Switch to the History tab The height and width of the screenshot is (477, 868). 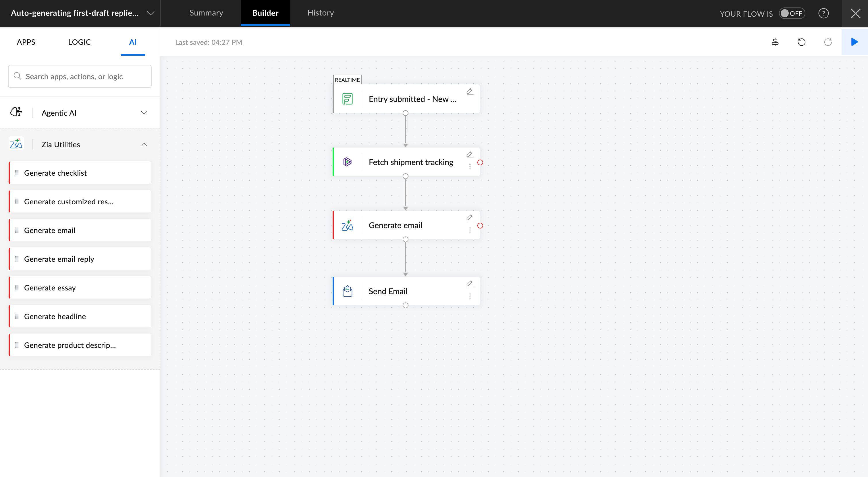(320, 13)
